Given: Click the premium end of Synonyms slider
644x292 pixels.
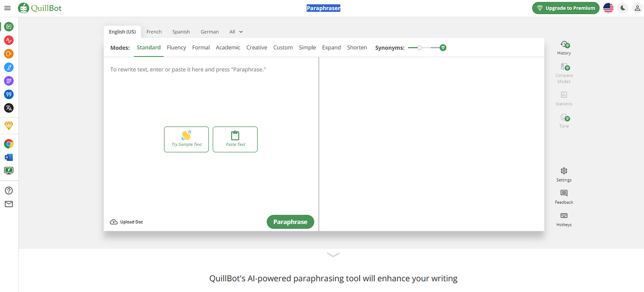Looking at the screenshot, I should [443, 48].
